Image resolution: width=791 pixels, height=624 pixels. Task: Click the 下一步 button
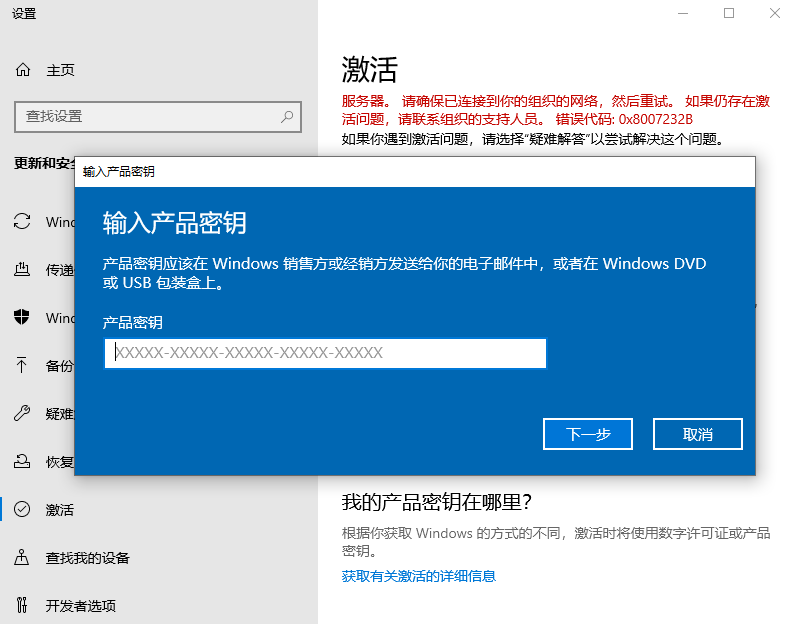(588, 434)
